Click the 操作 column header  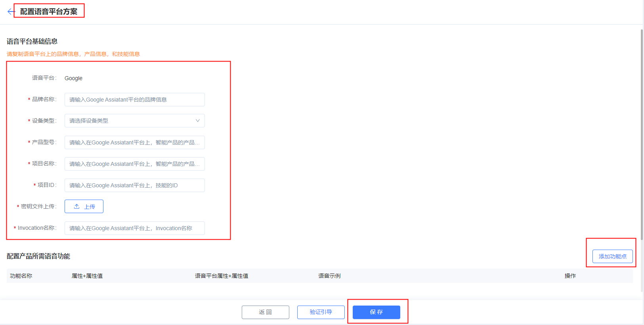tap(570, 276)
